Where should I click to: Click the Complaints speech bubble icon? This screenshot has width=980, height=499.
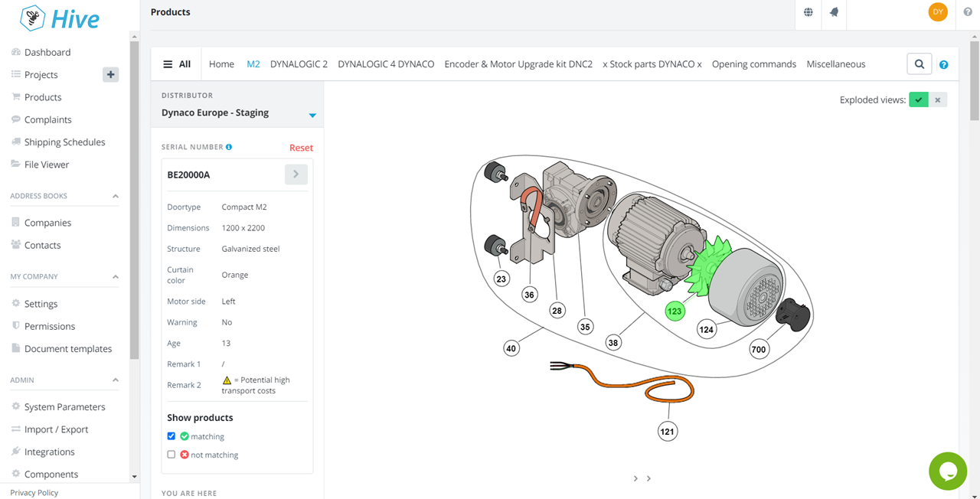coord(16,119)
